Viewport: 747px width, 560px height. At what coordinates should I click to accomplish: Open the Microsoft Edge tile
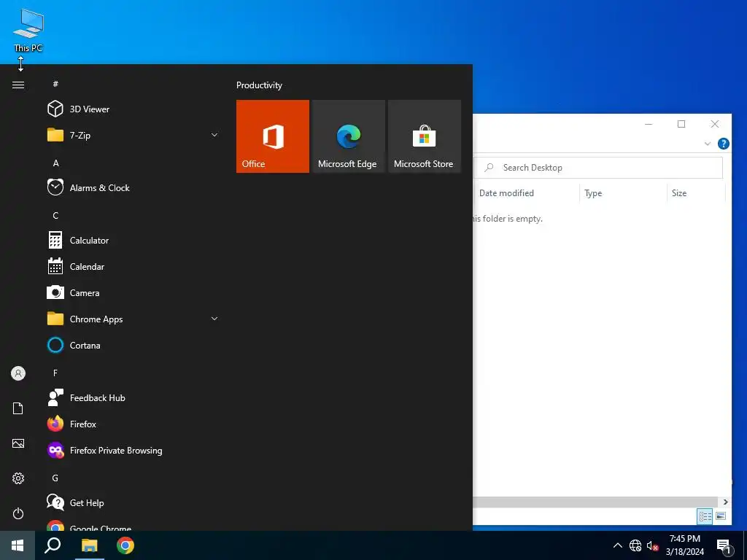(x=348, y=136)
